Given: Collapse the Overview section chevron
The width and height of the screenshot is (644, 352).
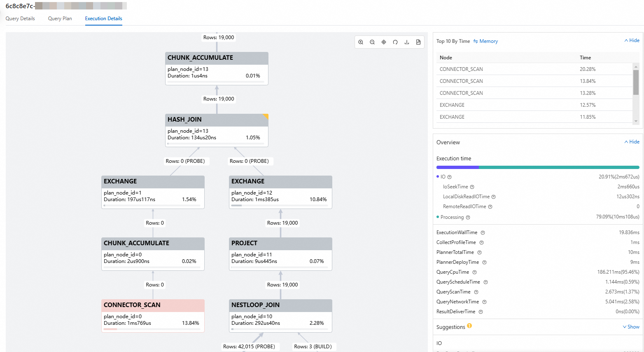Looking at the screenshot, I should click(x=625, y=142).
